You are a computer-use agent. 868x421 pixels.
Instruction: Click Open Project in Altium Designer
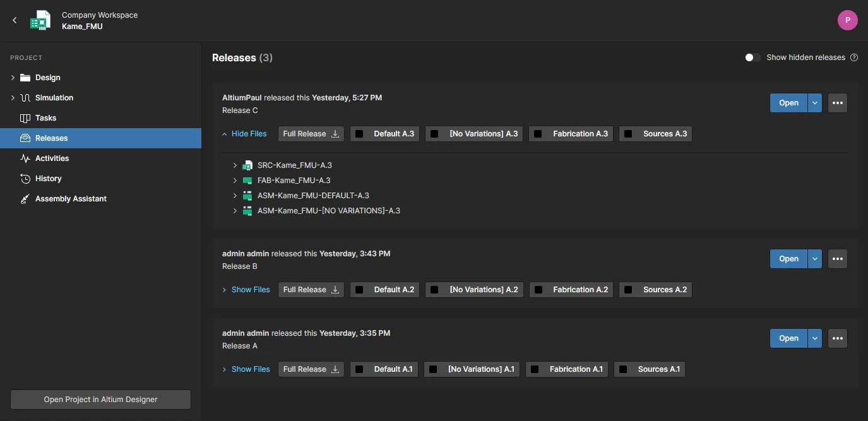(100, 400)
